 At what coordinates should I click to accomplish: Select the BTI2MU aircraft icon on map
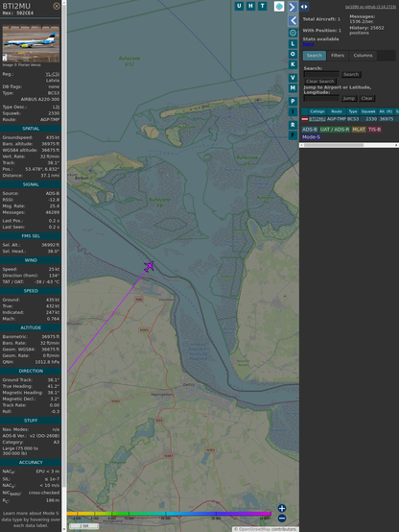[150, 266]
